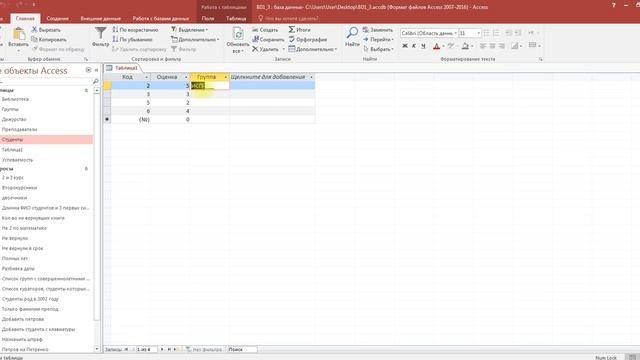Click the Tell me what to do field
This screenshot has height=360, width=640.
click(291, 18)
